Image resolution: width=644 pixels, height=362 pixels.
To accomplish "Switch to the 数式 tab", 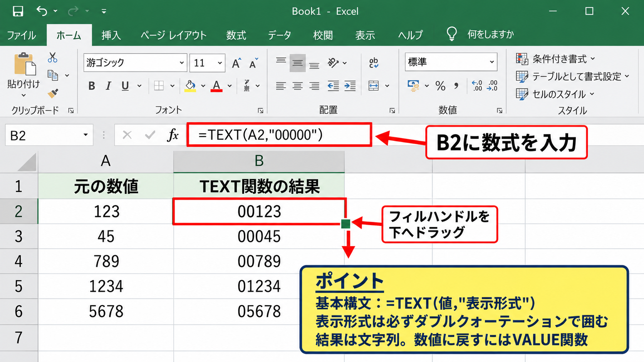I will [x=236, y=35].
